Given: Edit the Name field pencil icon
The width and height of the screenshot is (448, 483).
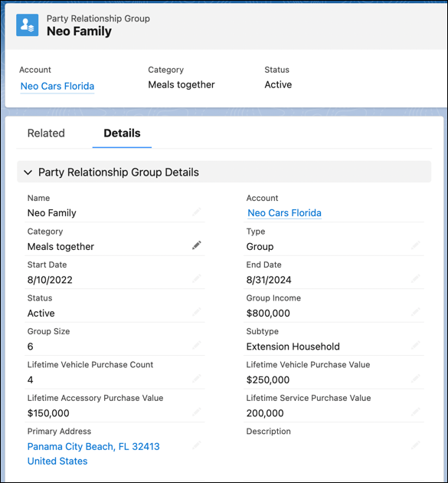Looking at the screenshot, I should pyautogui.click(x=197, y=212).
